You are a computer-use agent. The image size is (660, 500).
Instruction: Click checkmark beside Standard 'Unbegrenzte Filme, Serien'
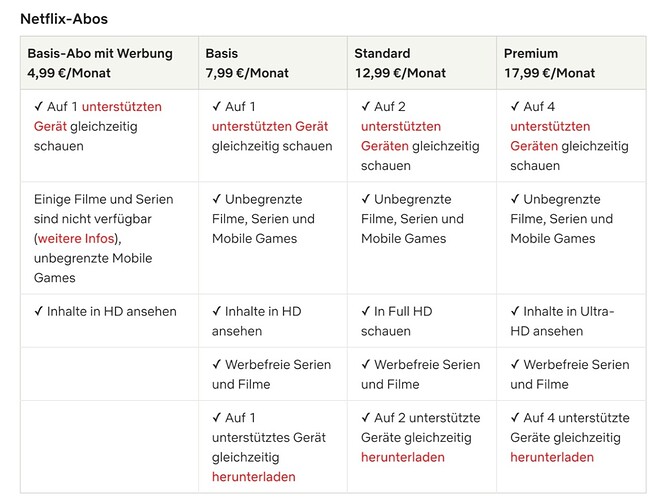pyautogui.click(x=365, y=199)
